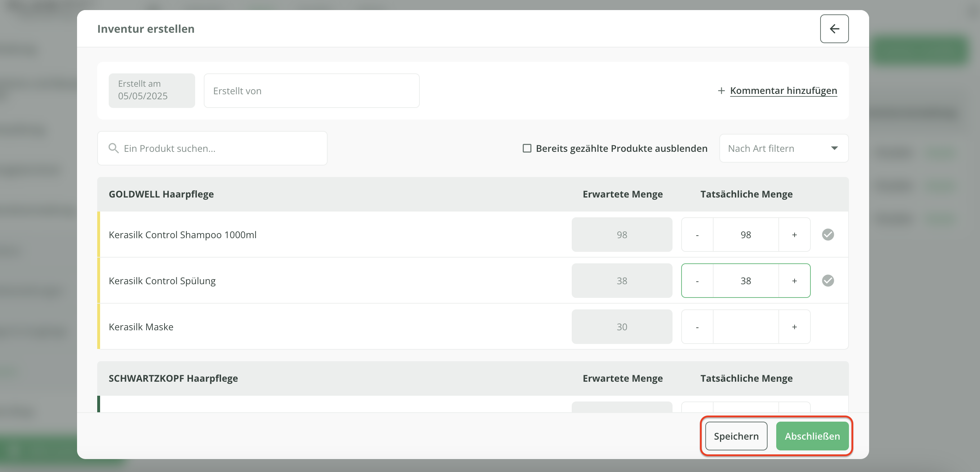Viewport: 980px width, 472px height.
Task: Focus the Erstellt von input field
Action: [x=311, y=91]
